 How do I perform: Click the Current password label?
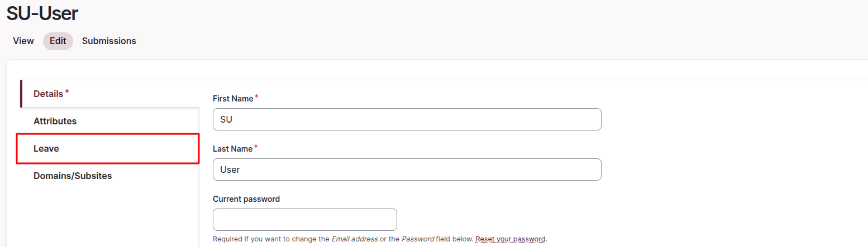pos(246,198)
